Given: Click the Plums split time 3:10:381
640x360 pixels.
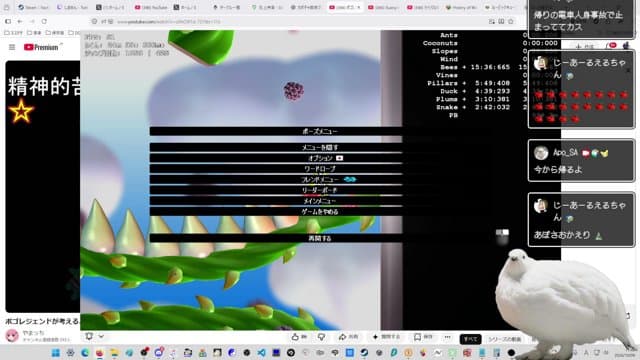Looking at the screenshot, I should (x=492, y=99).
